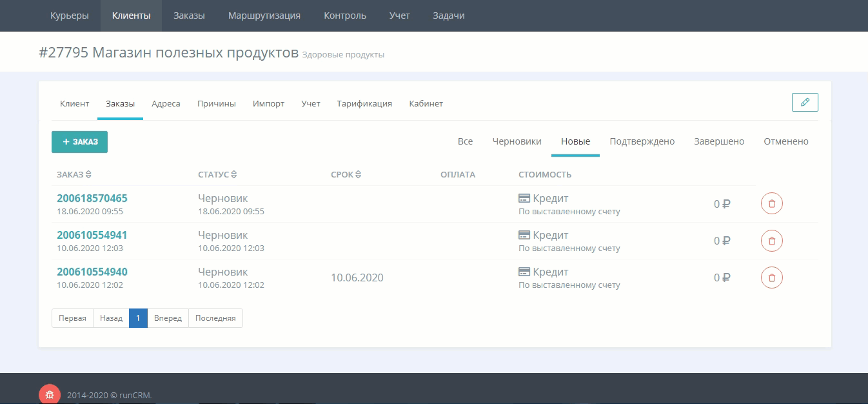Show Отменено orders

[x=786, y=141]
